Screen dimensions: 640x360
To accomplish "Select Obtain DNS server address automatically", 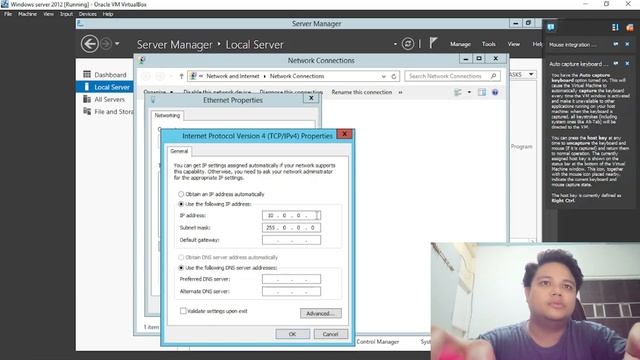I will click(x=181, y=258).
